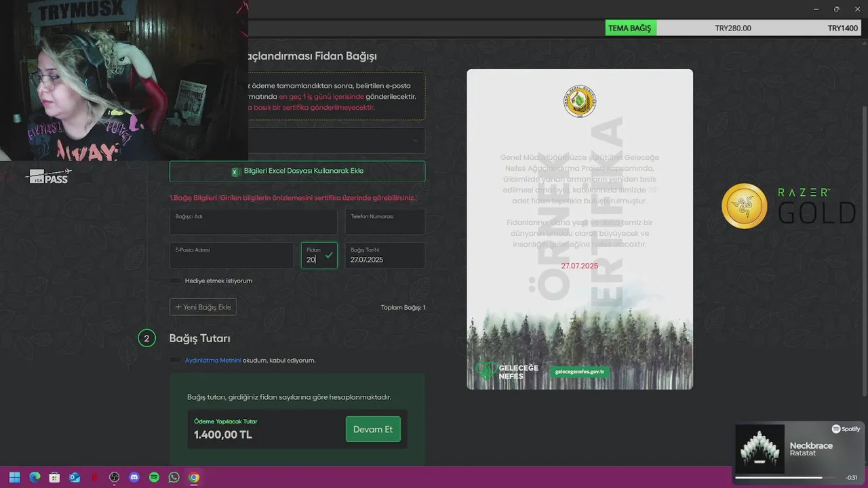
Task: Click the 'Bağış Tutarı' section heading
Action: point(199,338)
